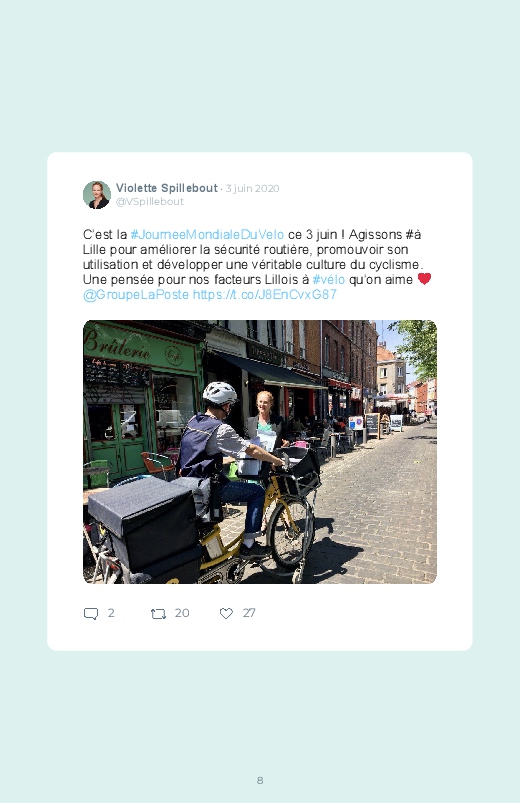Open the #vélo hashtag link
Screen dimensions: 520x803
tap(328, 280)
